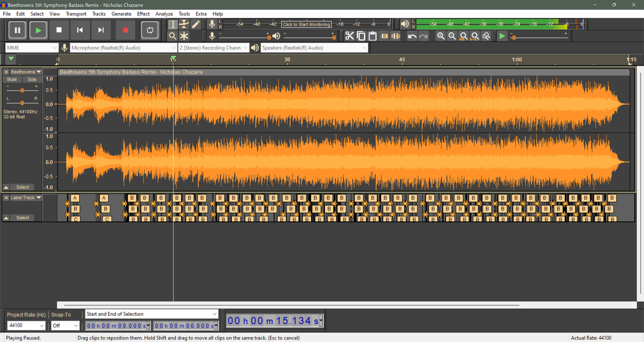Zoom out of the waveform
Viewport: 644px width, 342px height.
[452, 36]
